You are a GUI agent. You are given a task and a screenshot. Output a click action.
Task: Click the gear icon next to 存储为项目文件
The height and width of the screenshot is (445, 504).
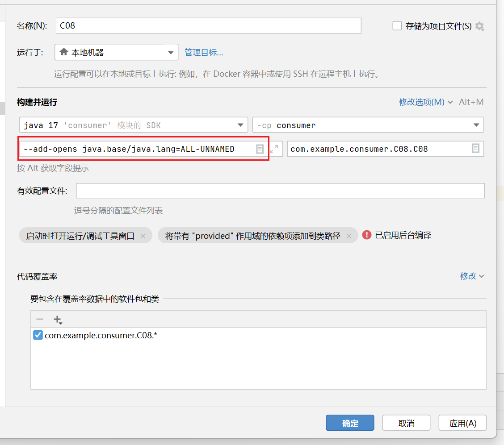pos(479,26)
